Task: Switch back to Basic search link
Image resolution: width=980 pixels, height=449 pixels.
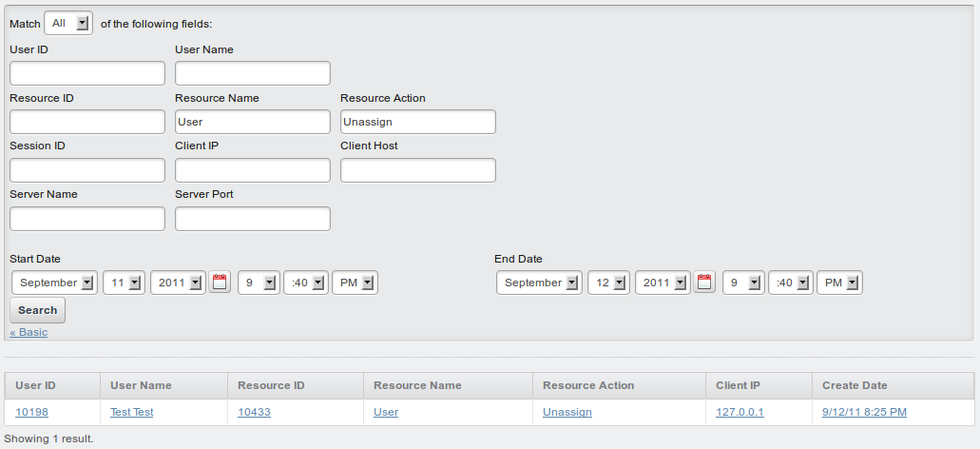Action: coord(29,332)
